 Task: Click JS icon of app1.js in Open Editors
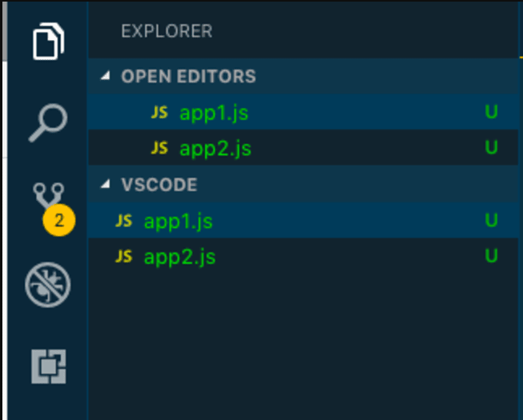click(x=159, y=112)
